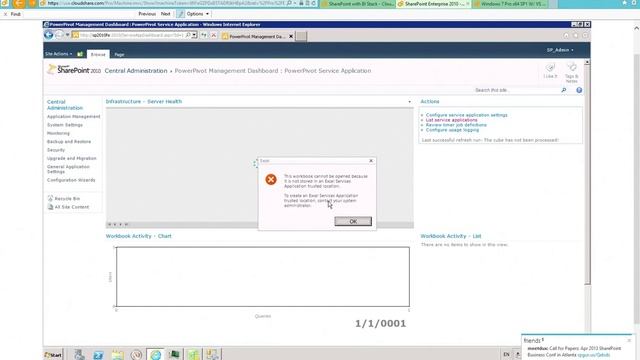Click the SharePoint 2010 logo

[x=74, y=70]
